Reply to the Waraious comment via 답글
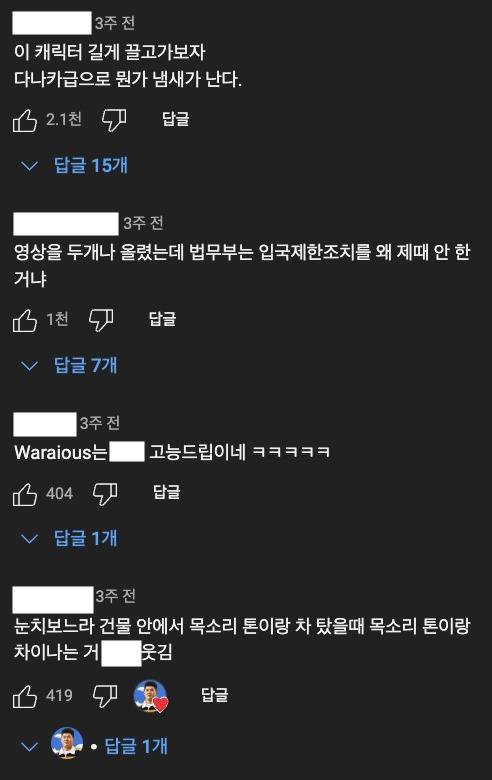 [167, 492]
